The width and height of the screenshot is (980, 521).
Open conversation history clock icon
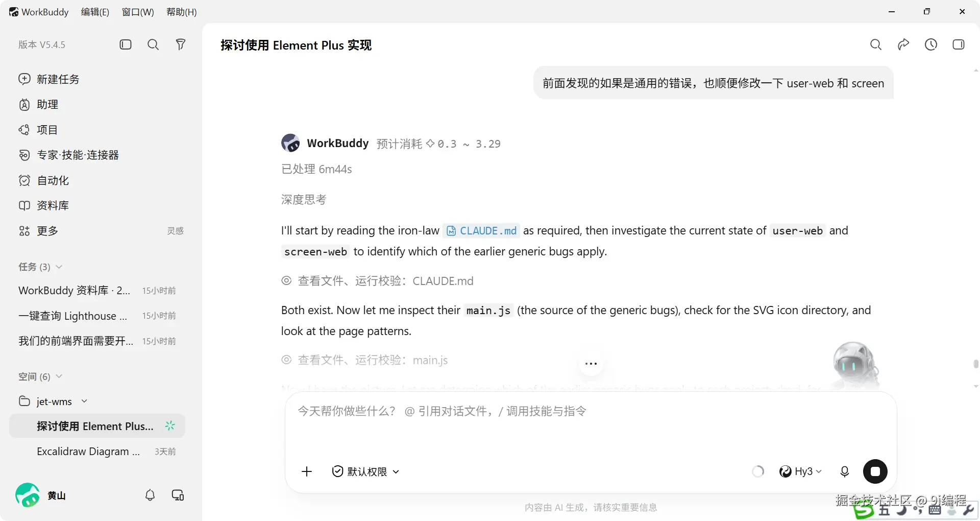pyautogui.click(x=931, y=45)
